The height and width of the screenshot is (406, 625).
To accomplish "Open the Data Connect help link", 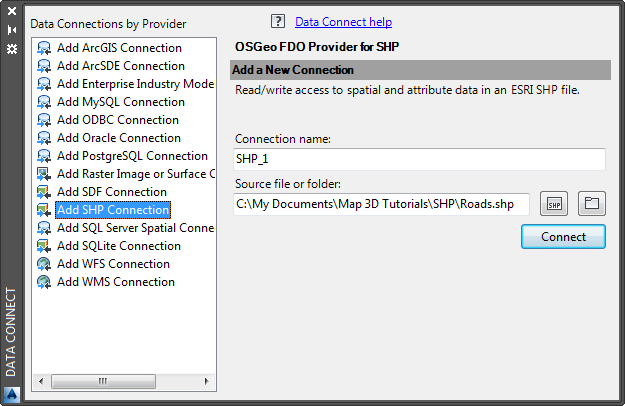I will 343,22.
